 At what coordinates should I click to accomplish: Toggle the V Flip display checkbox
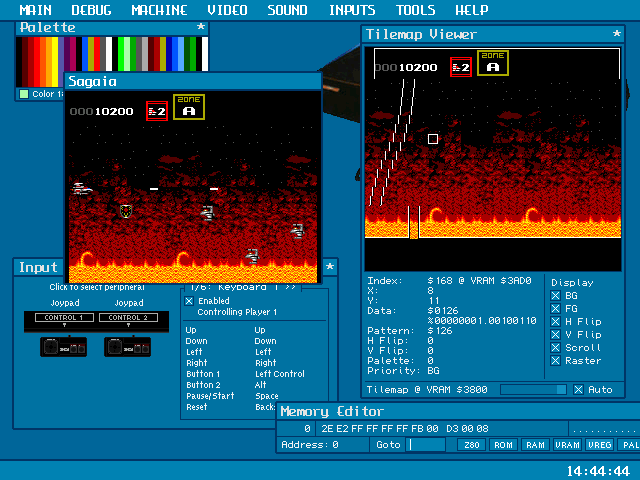tap(556, 335)
